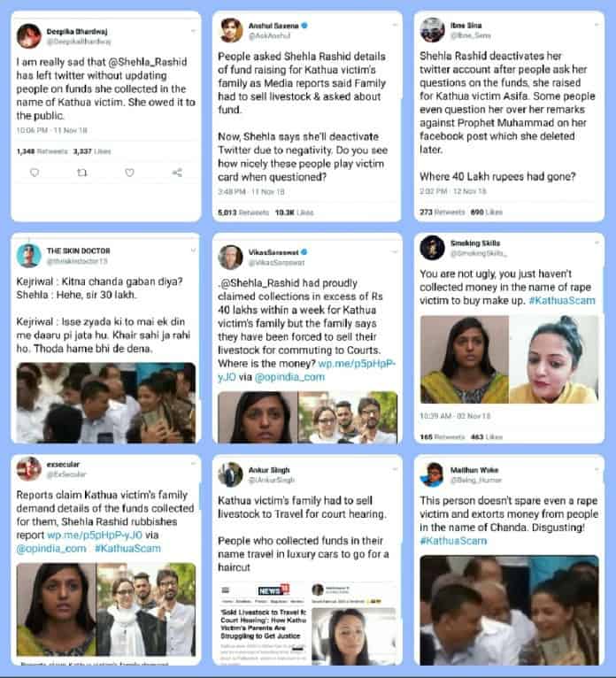The width and height of the screenshot is (616, 678).
Task: Open Ibne Sina's profile picture
Action: pos(432,30)
